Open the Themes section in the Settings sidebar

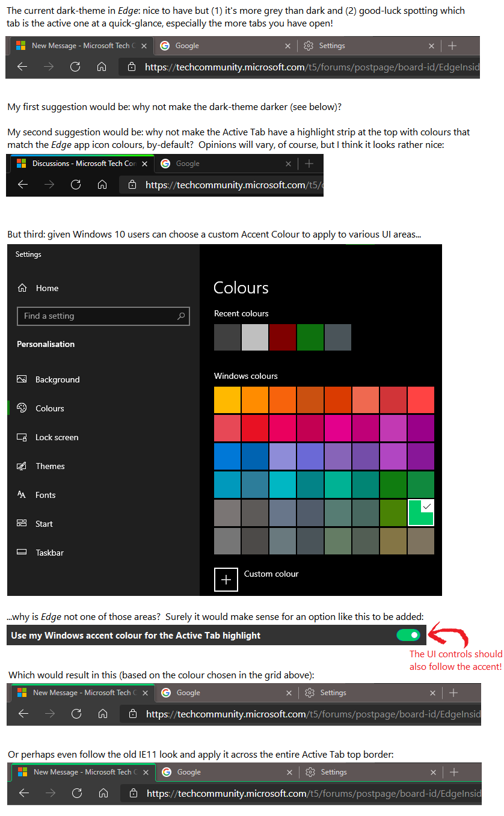(23, 466)
